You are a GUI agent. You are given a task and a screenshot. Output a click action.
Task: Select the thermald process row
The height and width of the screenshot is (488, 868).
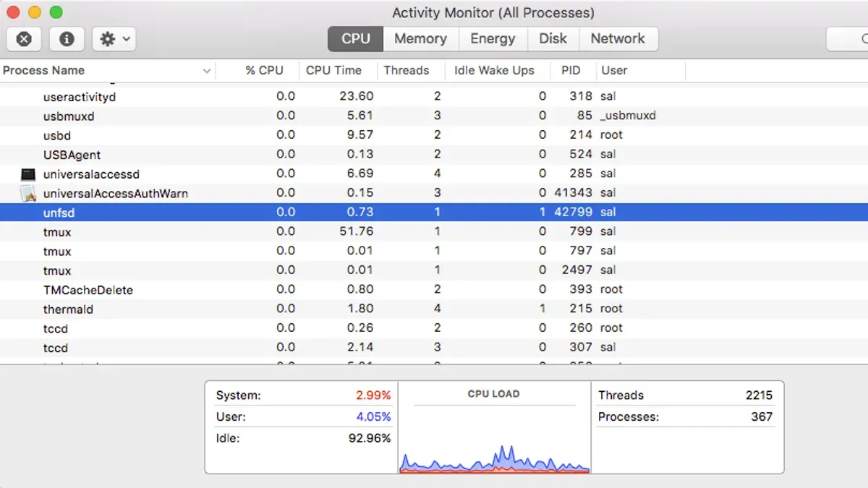tap(434, 309)
